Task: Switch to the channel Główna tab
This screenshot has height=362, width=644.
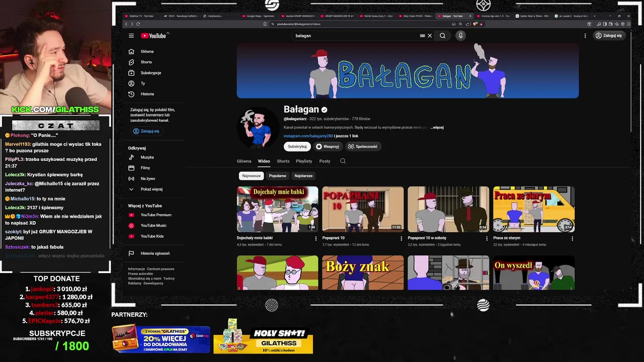Action: (x=244, y=161)
